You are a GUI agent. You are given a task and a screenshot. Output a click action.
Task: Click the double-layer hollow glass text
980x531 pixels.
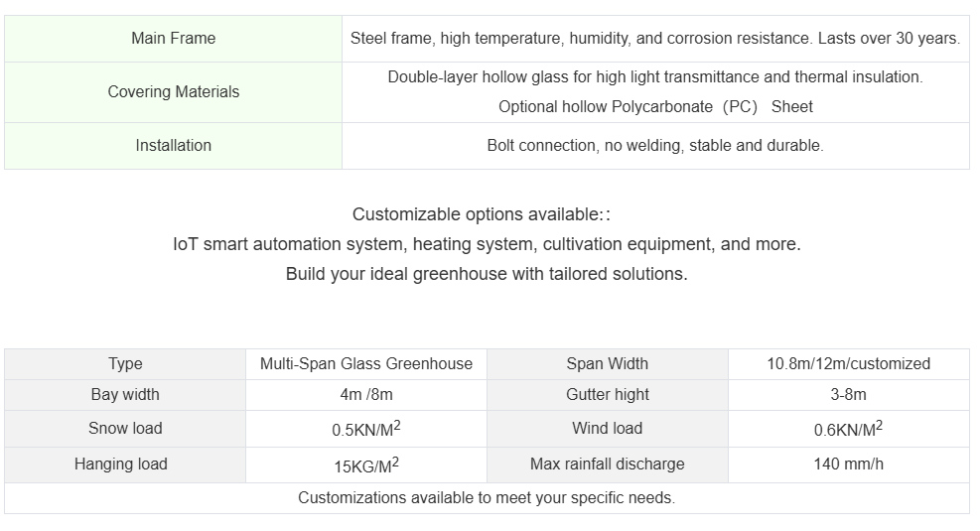tap(654, 77)
